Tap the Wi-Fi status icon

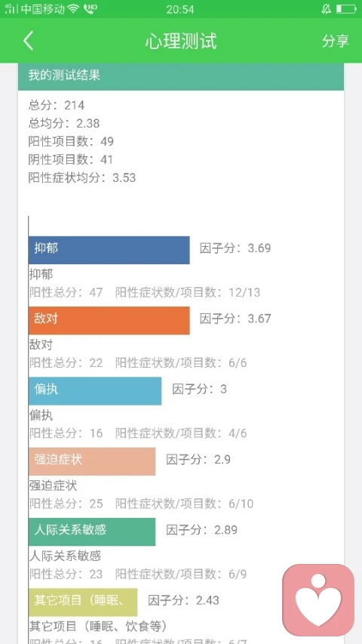[74, 9]
